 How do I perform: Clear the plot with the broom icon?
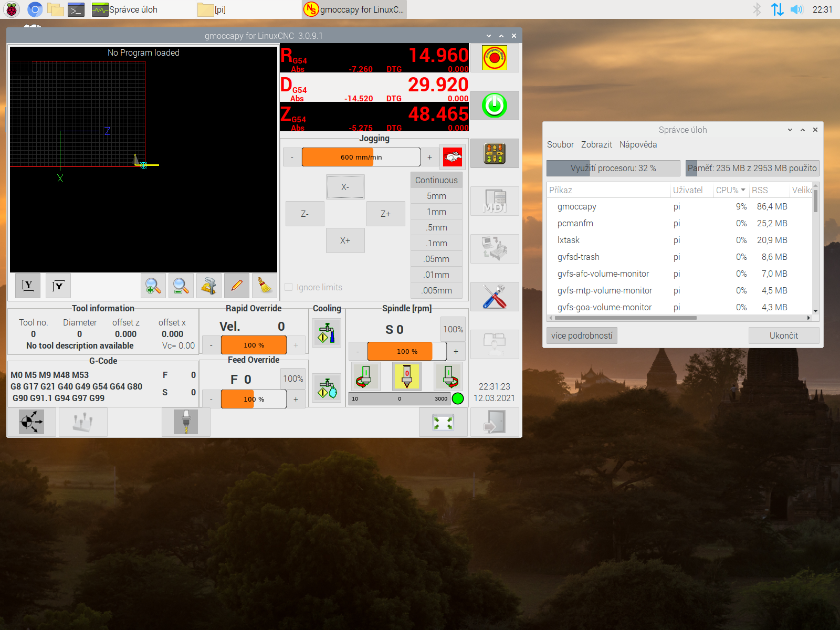[x=265, y=286]
